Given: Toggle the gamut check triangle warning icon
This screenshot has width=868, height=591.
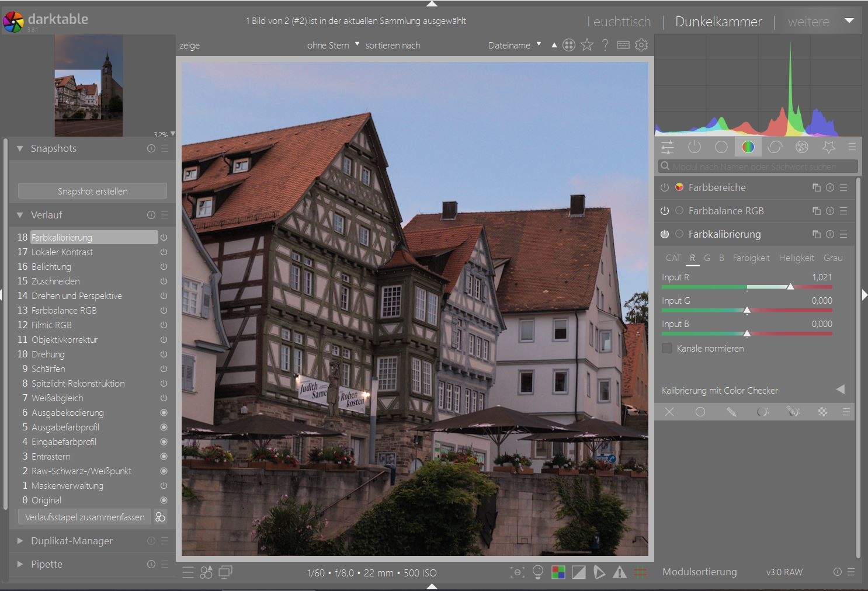Looking at the screenshot, I should coord(620,572).
